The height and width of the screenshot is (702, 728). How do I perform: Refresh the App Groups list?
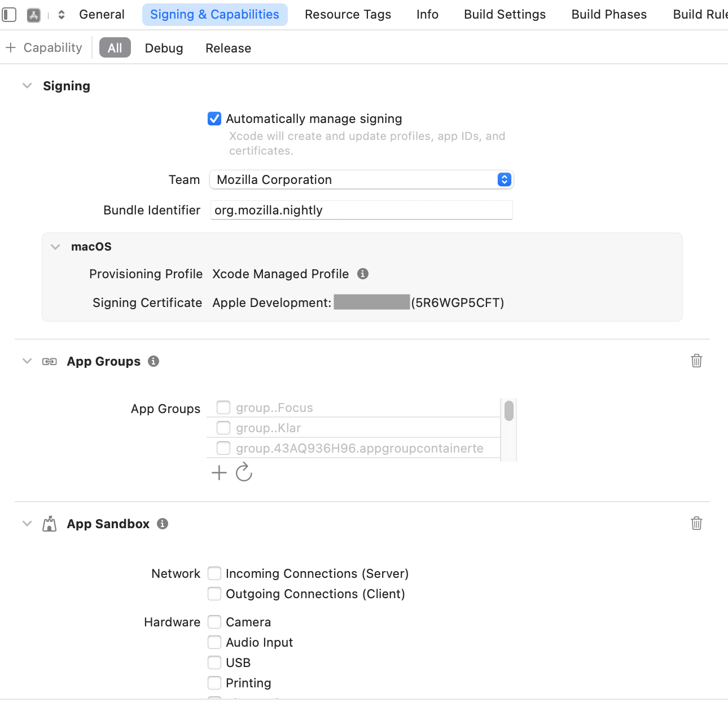click(244, 472)
